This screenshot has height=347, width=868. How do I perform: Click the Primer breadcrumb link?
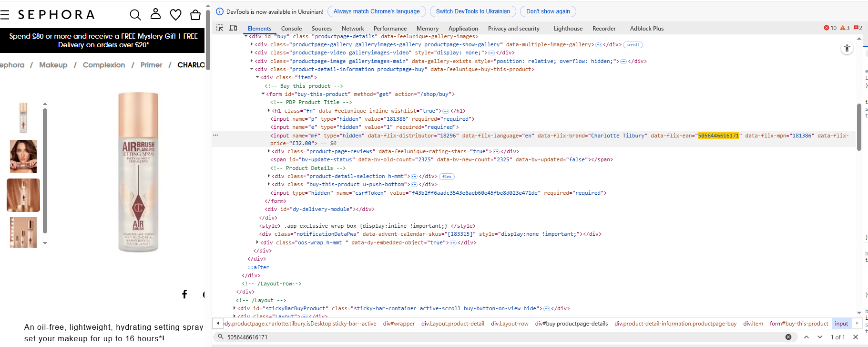pyautogui.click(x=152, y=65)
